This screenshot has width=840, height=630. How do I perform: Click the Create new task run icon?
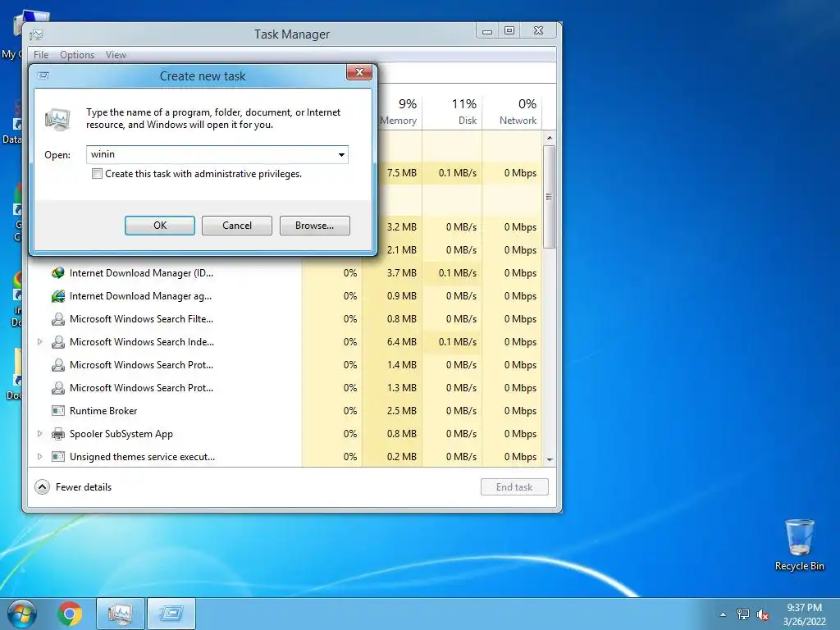coord(58,119)
